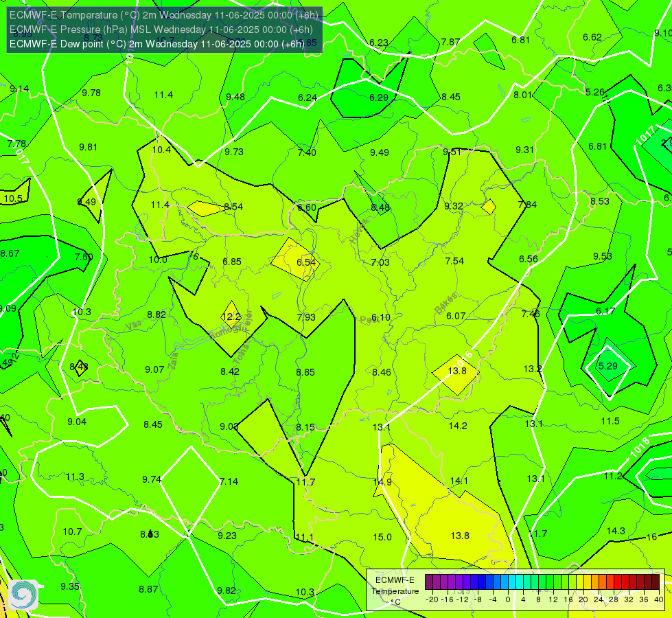Click the 8.85 dew point value

(305, 372)
